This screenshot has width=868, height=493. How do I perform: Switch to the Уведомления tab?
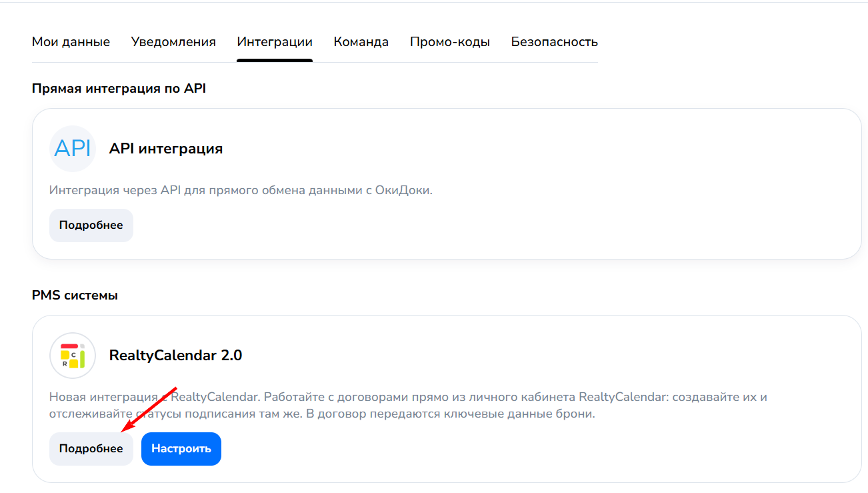173,42
